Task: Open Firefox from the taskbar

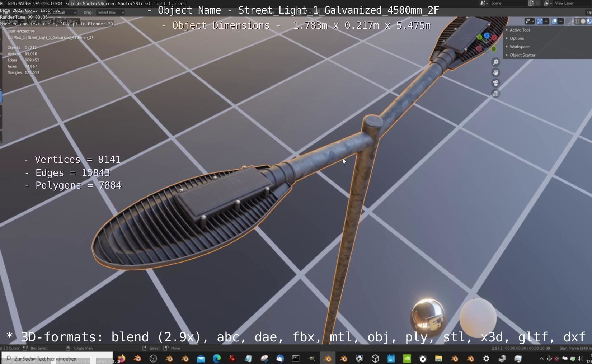Action: (x=121, y=359)
